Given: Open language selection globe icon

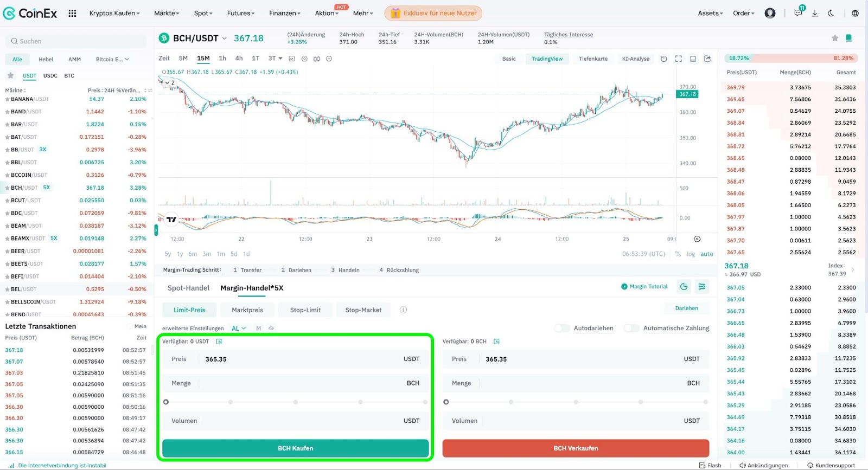Looking at the screenshot, I should (x=855, y=13).
